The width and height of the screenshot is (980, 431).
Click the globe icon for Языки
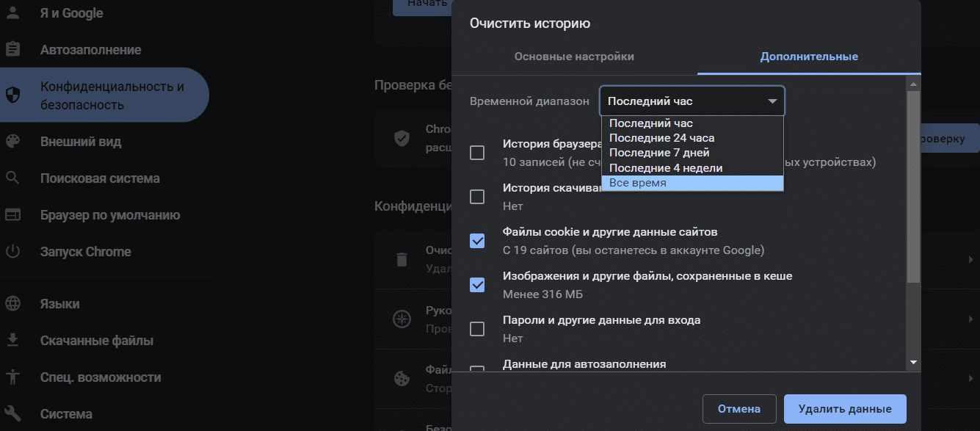12,304
